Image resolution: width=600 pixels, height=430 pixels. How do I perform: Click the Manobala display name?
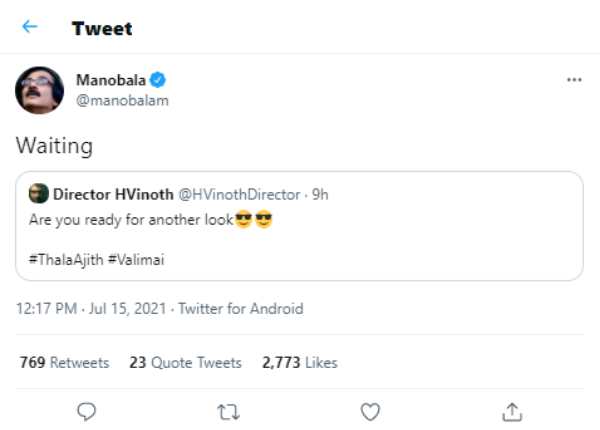(x=110, y=80)
